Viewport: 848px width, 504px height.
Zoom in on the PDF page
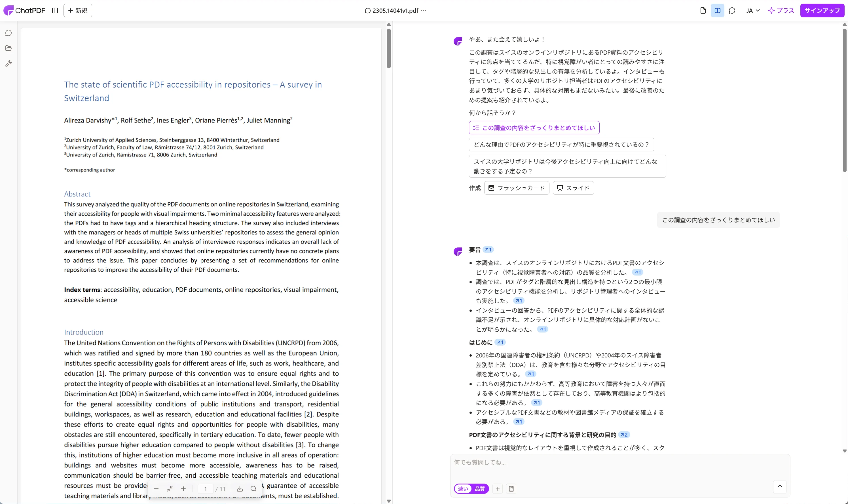[184, 488]
